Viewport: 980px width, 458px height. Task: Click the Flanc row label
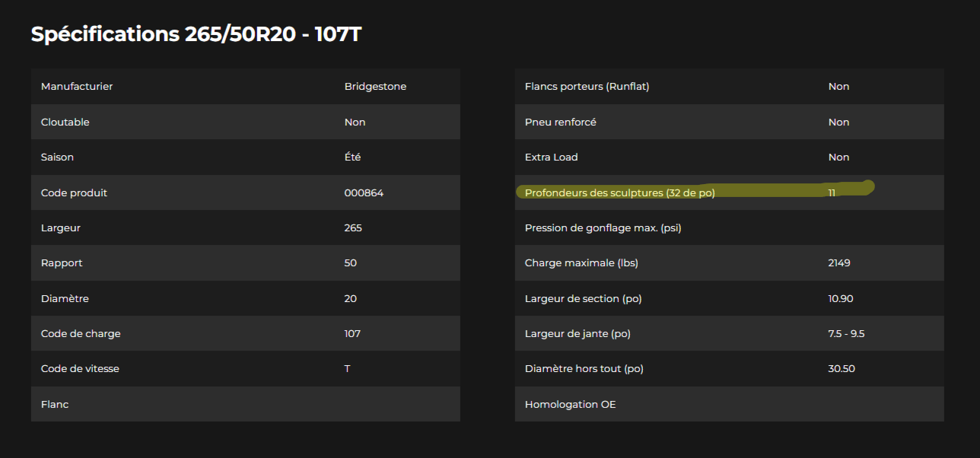(x=55, y=405)
